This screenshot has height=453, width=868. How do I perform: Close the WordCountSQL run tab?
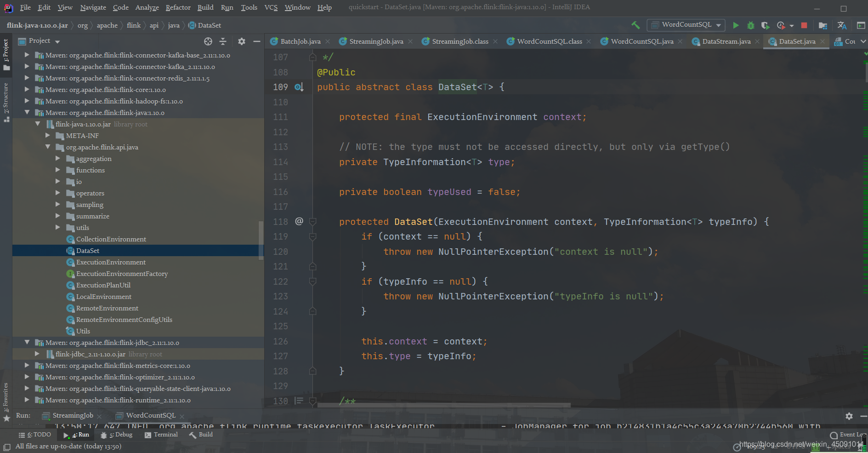[182, 416]
